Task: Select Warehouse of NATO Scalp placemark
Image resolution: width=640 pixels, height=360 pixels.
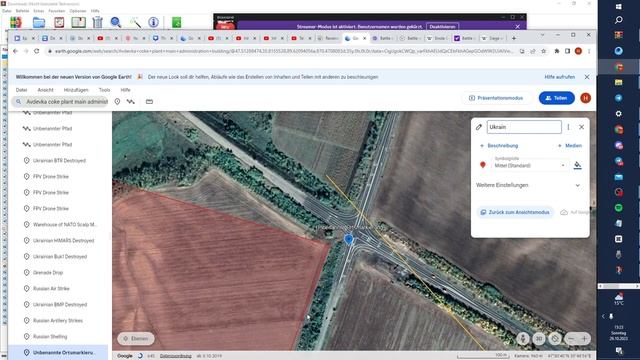Action: point(59,224)
